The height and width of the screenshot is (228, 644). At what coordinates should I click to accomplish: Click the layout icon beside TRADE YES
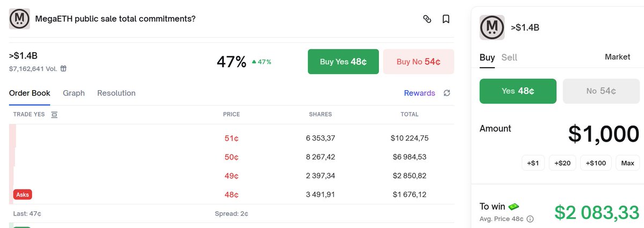[x=54, y=115]
